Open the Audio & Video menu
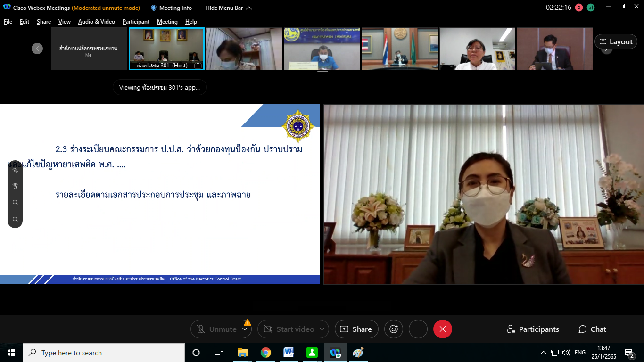 tap(96, 22)
